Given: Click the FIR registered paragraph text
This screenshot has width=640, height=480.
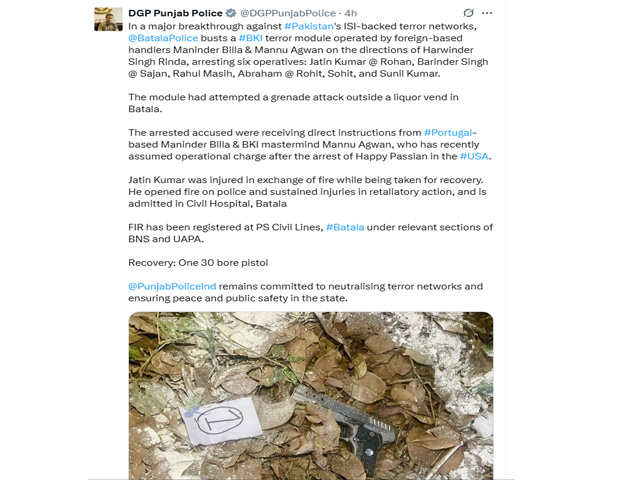Looking at the screenshot, I should [310, 233].
